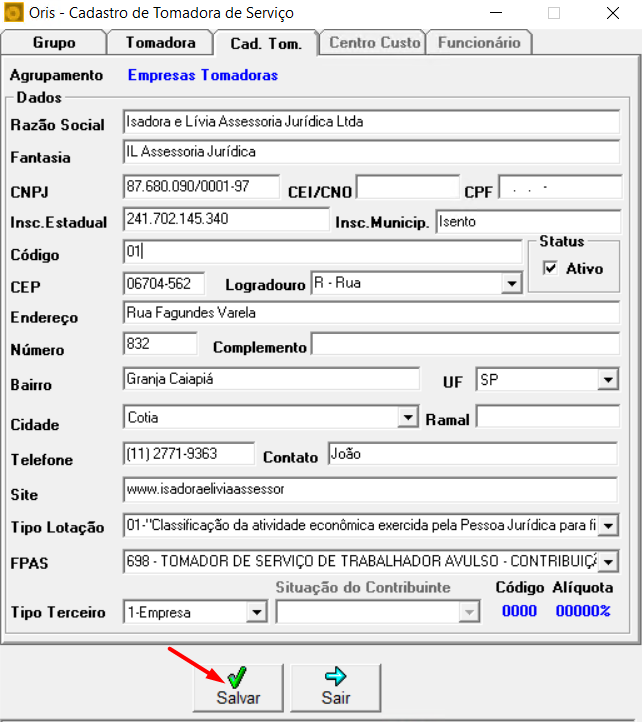Image resolution: width=642 pixels, height=722 pixels.
Task: Click the green checkmark Salvar icon
Action: tap(237, 677)
